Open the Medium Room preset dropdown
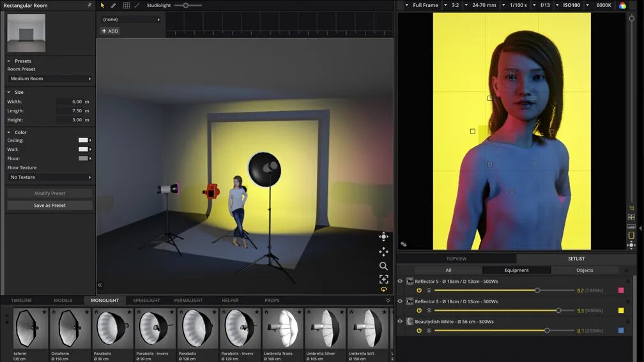Viewport: 644px width, 362px height. (50, 79)
